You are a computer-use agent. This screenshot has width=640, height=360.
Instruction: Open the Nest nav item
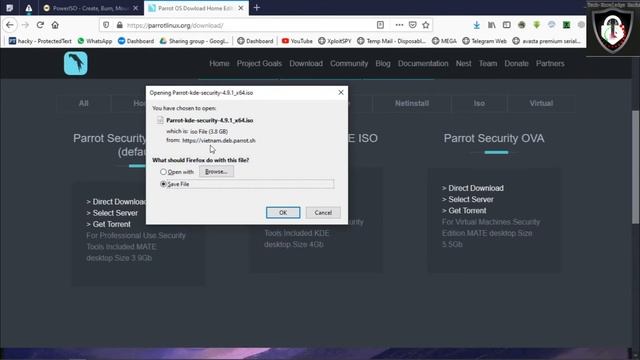pos(464,64)
